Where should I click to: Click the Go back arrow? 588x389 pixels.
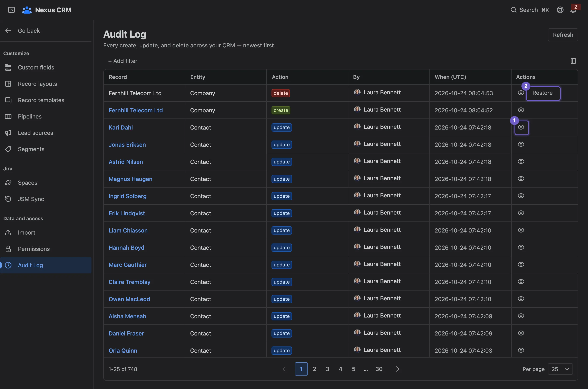pyautogui.click(x=8, y=30)
